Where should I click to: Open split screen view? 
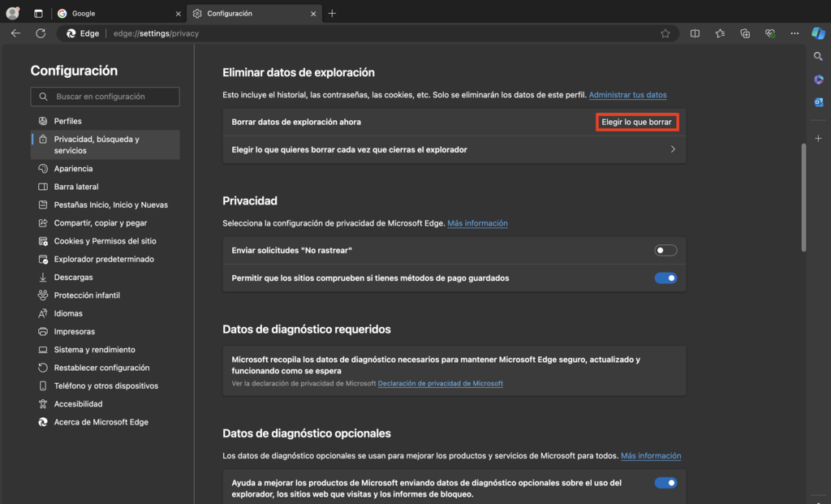(x=695, y=33)
